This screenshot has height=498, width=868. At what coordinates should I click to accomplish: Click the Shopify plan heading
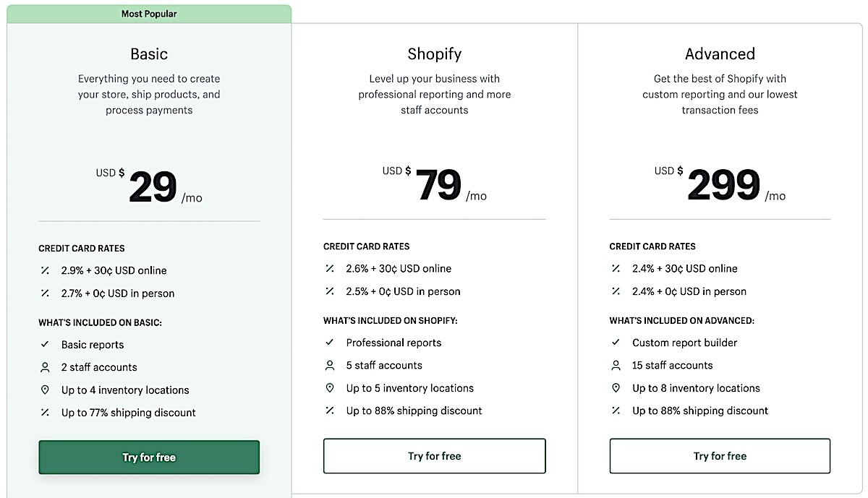pos(434,54)
